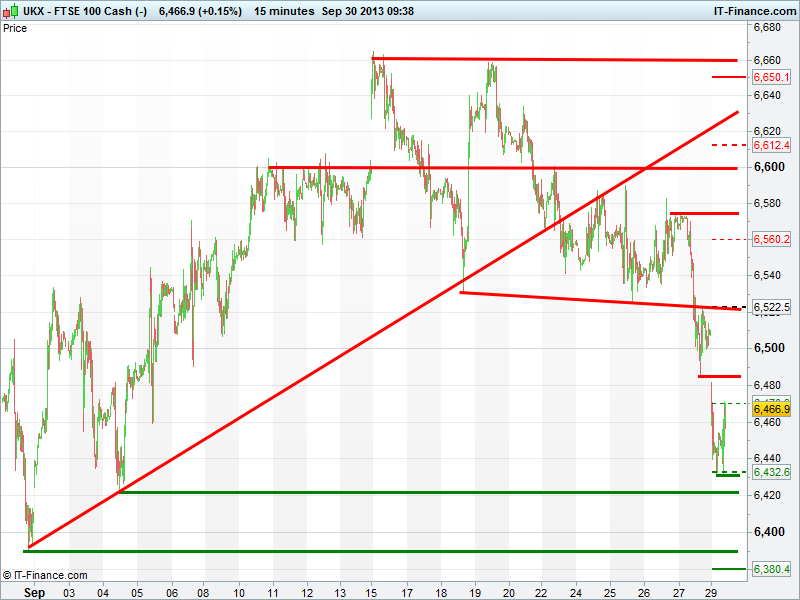Viewport: 800px width, 600px height.
Task: Click the bold 6,400 label on price axis
Action: (x=768, y=531)
